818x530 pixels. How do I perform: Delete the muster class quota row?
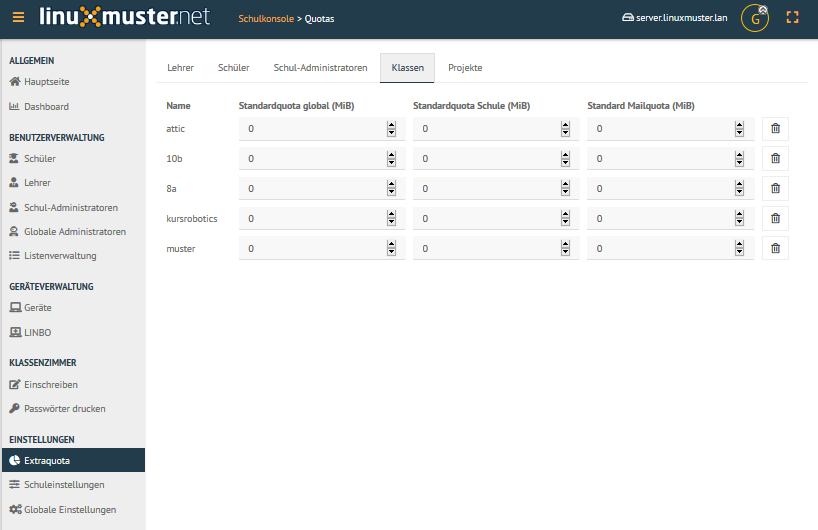775,248
